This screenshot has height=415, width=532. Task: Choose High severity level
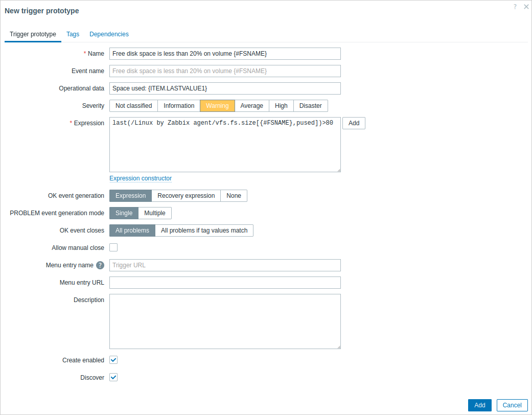tap(281, 106)
